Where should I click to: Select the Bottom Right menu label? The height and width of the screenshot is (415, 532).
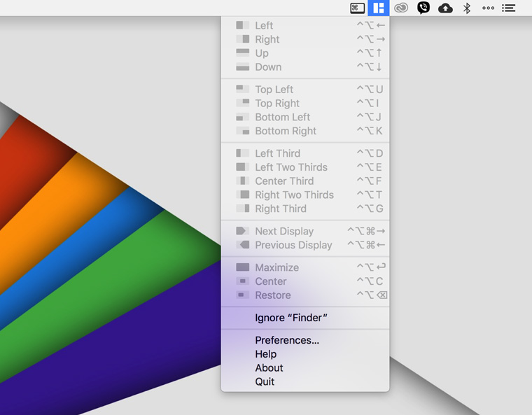pos(286,131)
